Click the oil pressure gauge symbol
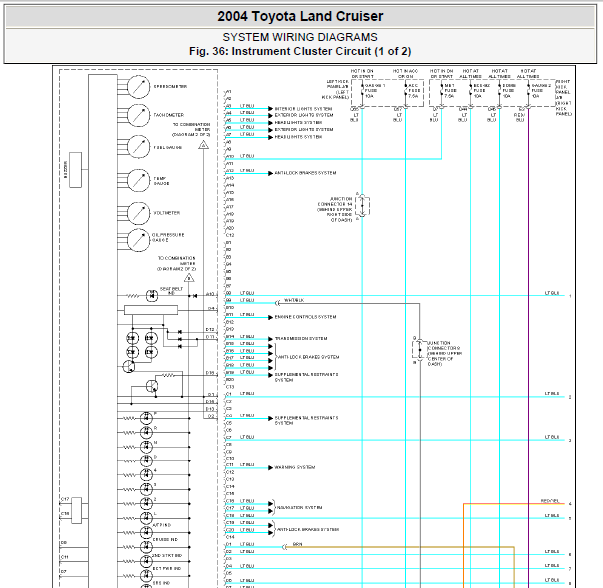The width and height of the screenshot is (603, 588). pyautogui.click(x=138, y=240)
